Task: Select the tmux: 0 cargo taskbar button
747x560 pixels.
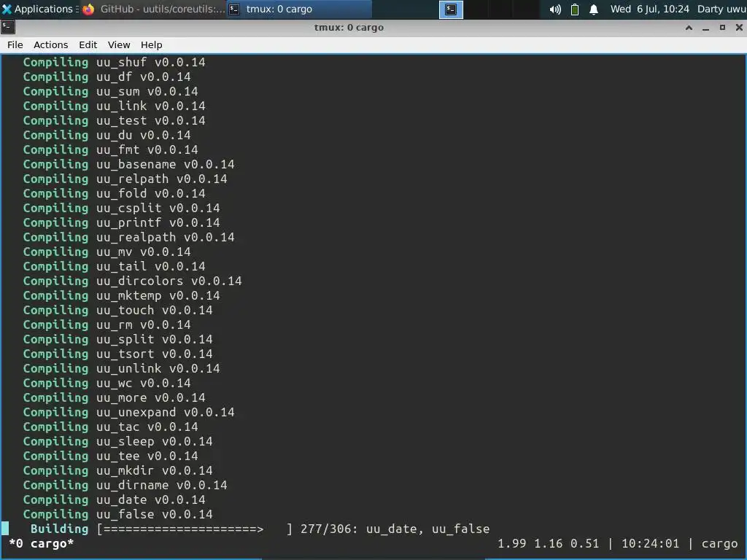Action: point(300,9)
